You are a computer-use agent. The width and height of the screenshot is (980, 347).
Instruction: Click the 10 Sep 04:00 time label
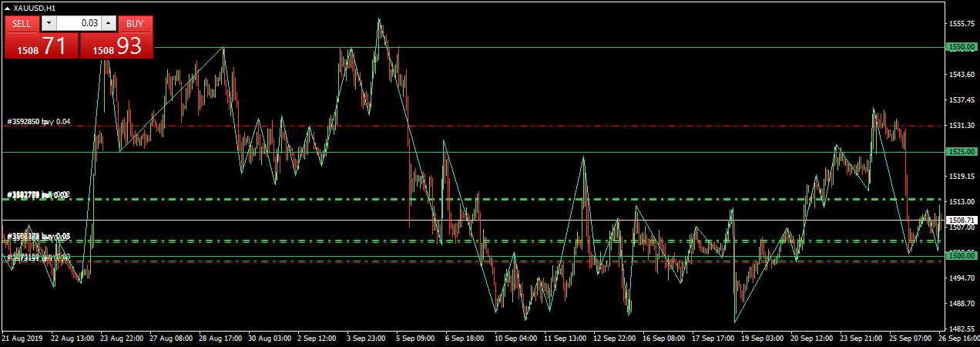(x=516, y=338)
